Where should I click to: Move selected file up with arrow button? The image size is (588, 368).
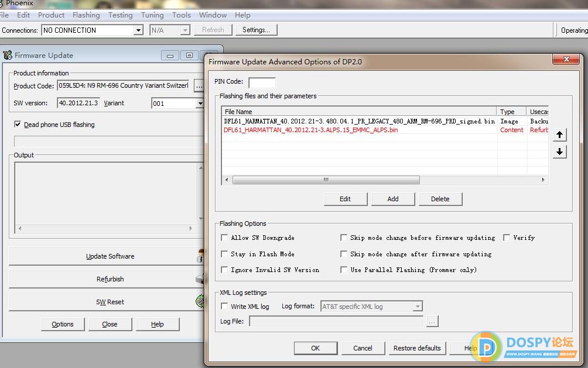559,135
